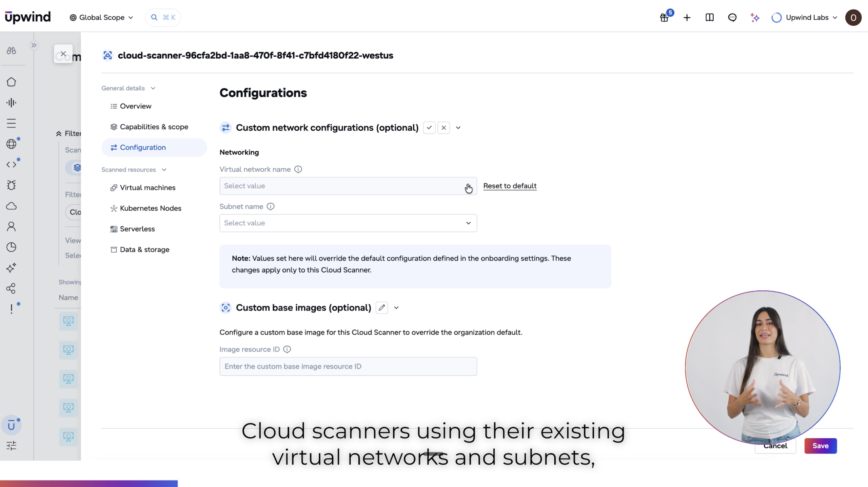The height and width of the screenshot is (487, 868).
Task: Open the cloud icon in sidebar
Action: click(11, 206)
